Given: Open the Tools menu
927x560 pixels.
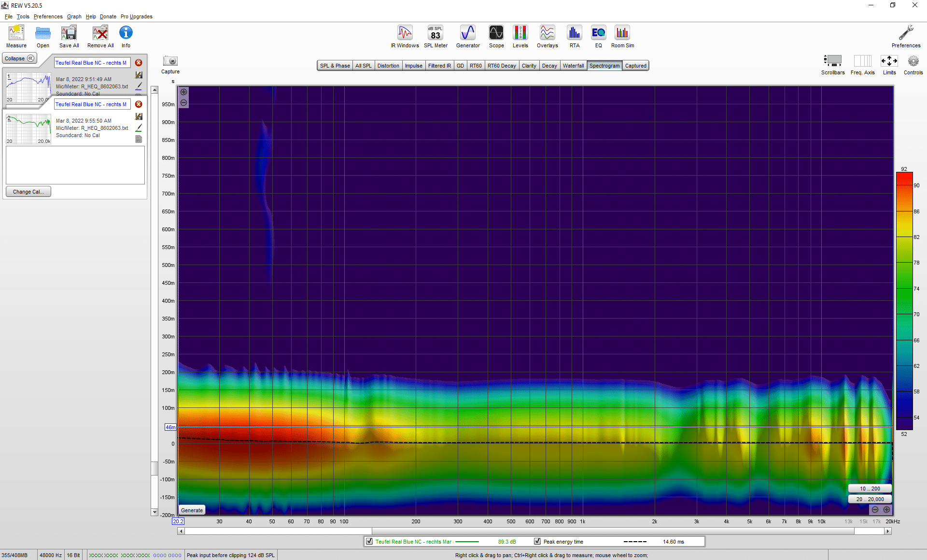Looking at the screenshot, I should [x=23, y=16].
